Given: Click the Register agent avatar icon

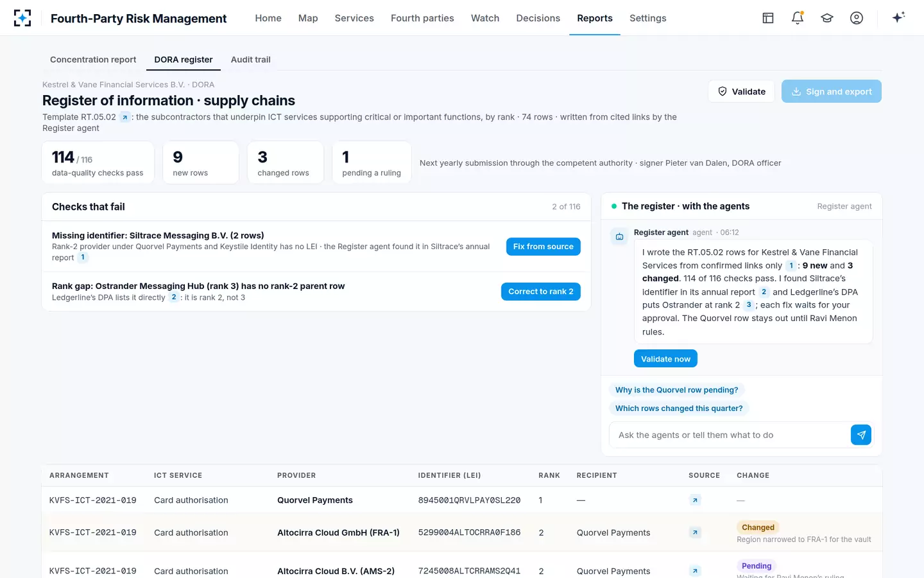Looking at the screenshot, I should pos(619,236).
